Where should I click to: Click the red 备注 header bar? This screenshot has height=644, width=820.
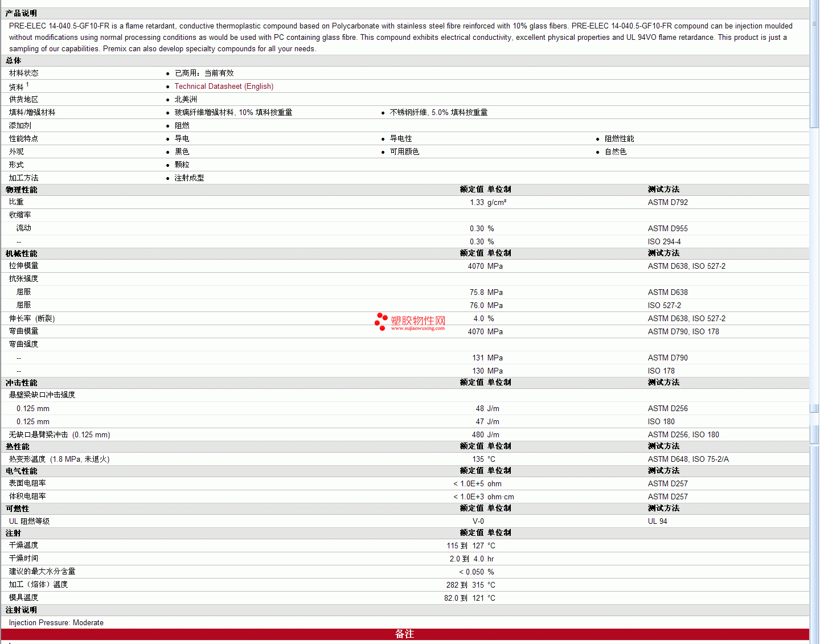pyautogui.click(x=405, y=634)
